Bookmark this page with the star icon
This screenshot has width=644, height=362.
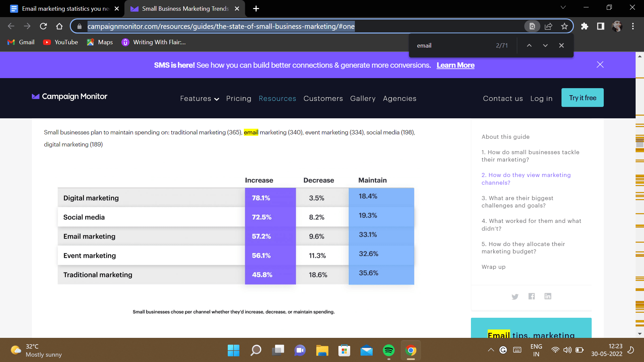[x=565, y=26]
